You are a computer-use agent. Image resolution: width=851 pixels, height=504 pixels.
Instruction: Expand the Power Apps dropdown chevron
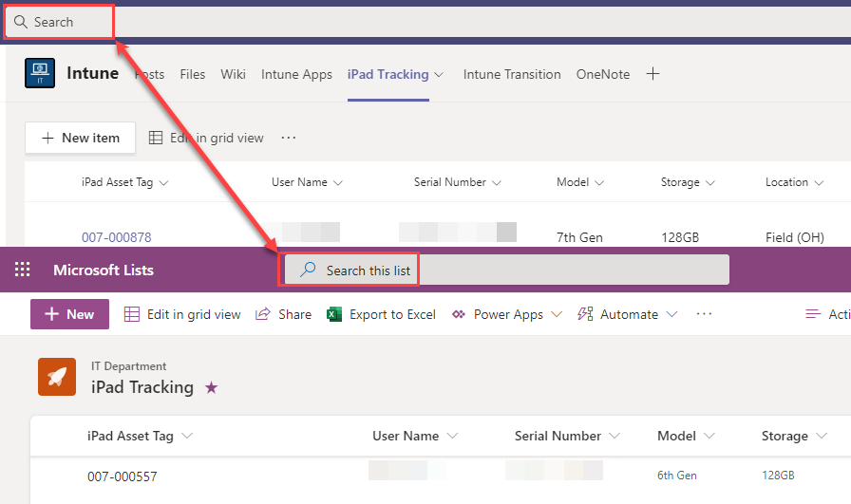point(557,314)
